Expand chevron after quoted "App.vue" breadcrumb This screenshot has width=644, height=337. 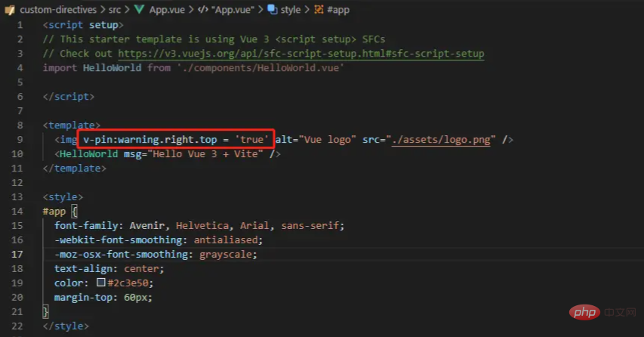(x=260, y=10)
